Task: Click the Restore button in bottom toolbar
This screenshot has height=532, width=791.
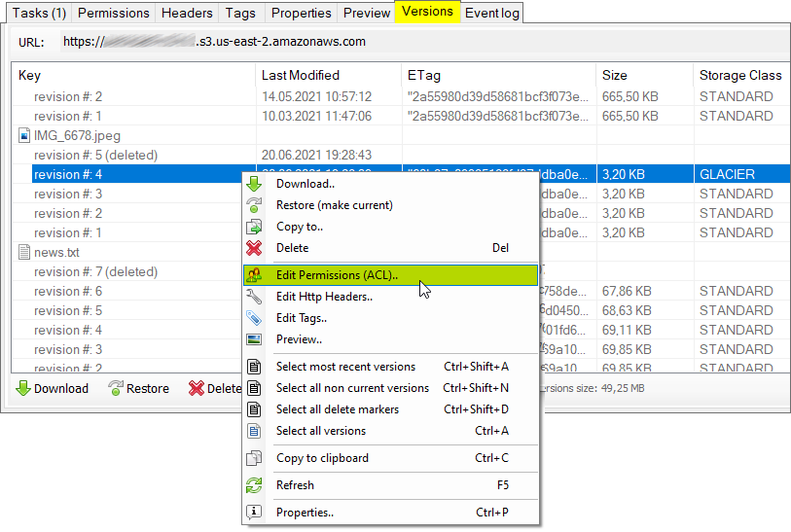Action: pos(139,388)
